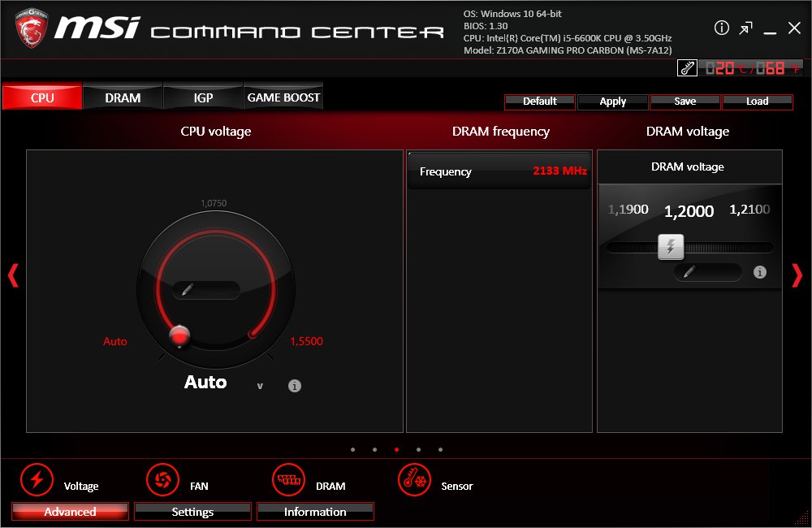The image size is (812, 528).
Task: Click the Default button
Action: (540, 102)
